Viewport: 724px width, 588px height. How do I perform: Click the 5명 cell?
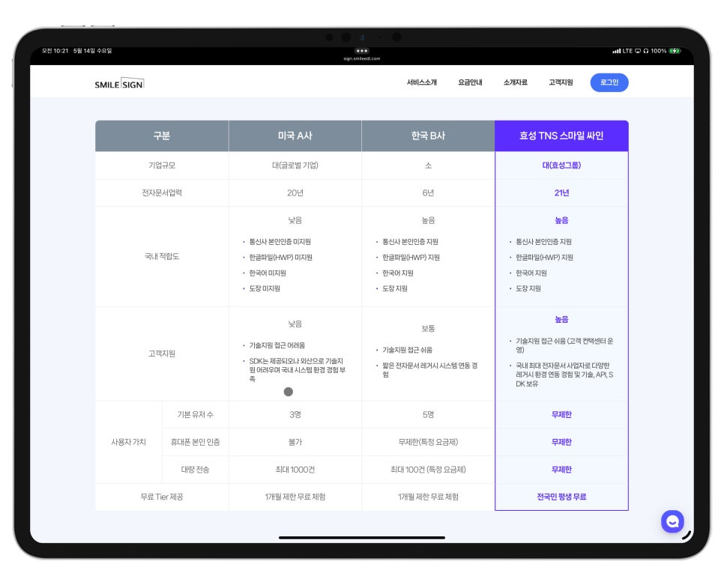pos(428,414)
